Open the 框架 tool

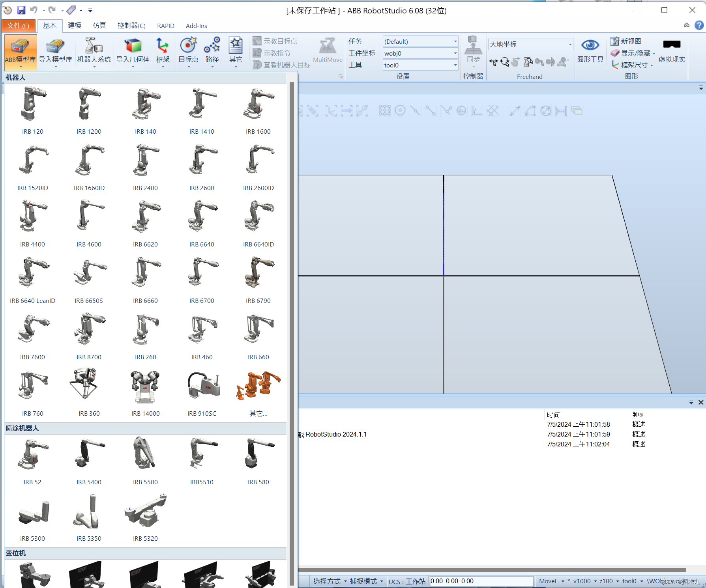[x=163, y=52]
